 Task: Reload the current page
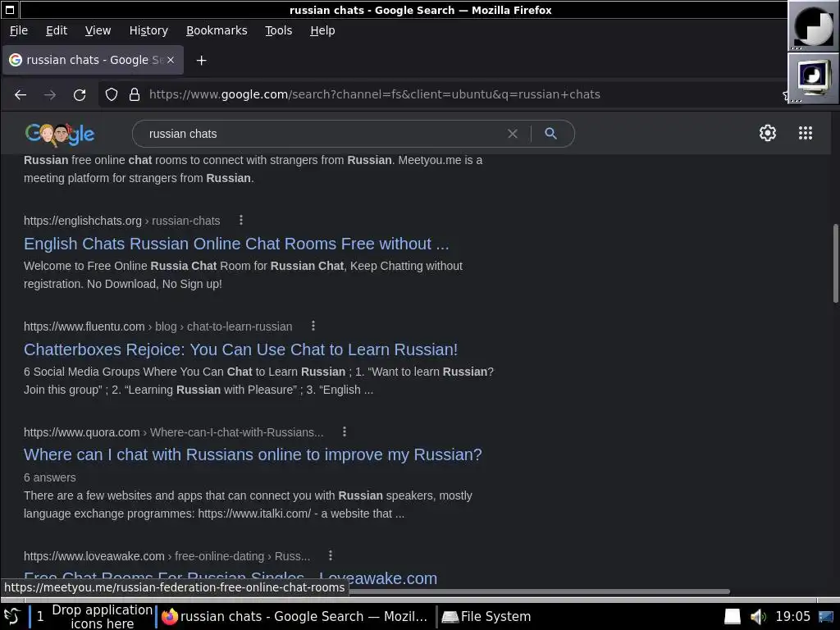pos(80,95)
